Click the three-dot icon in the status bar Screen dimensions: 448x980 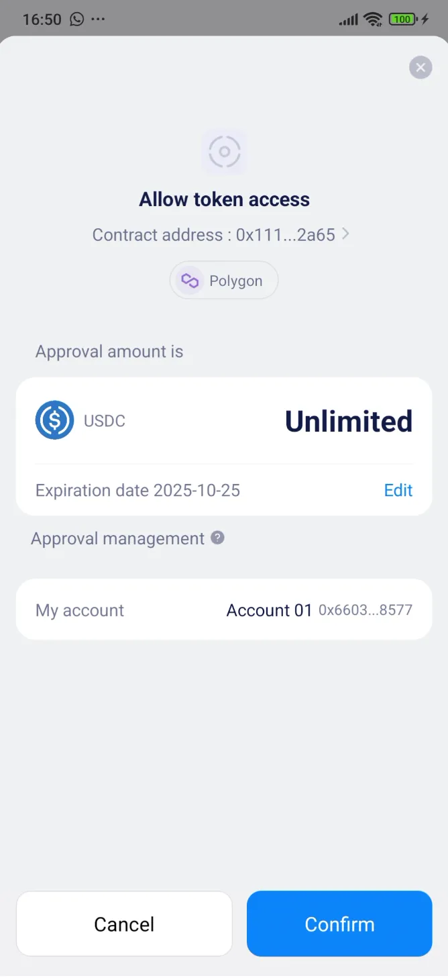click(98, 19)
